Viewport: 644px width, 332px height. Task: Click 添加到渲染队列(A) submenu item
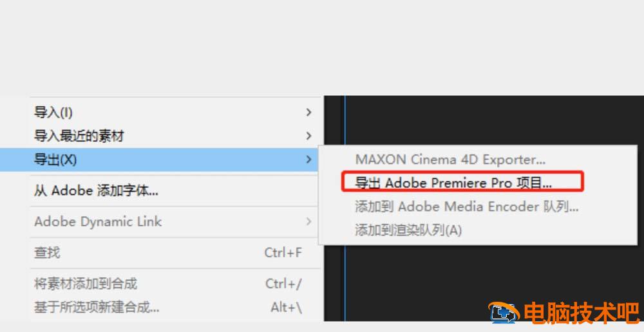pos(408,230)
